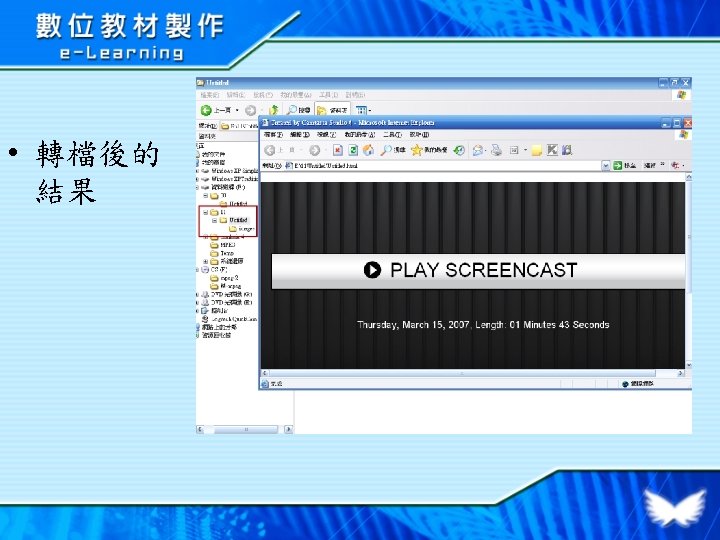The height and width of the screenshot is (540, 720).
Task: Open the View menu in Internet Explorer
Action: (x=326, y=135)
